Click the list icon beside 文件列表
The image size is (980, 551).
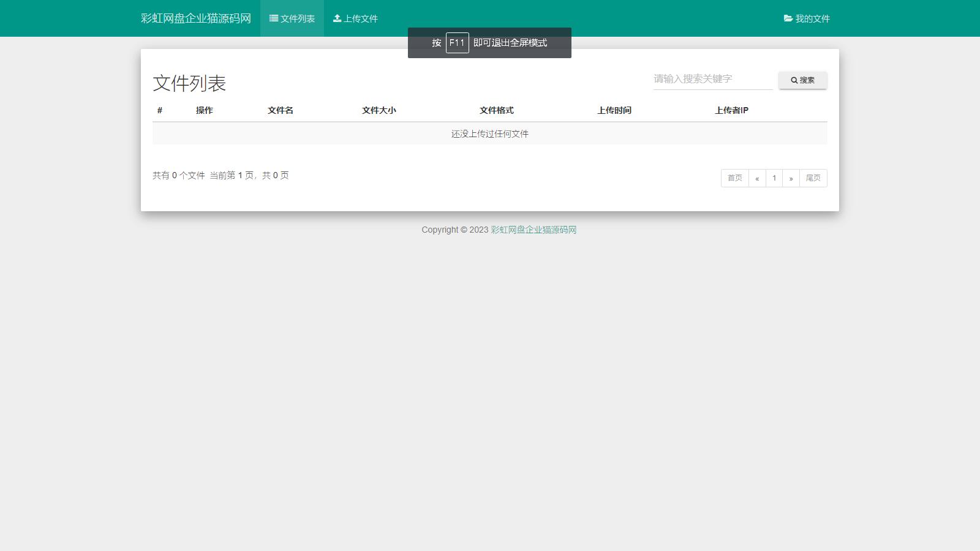pyautogui.click(x=273, y=18)
